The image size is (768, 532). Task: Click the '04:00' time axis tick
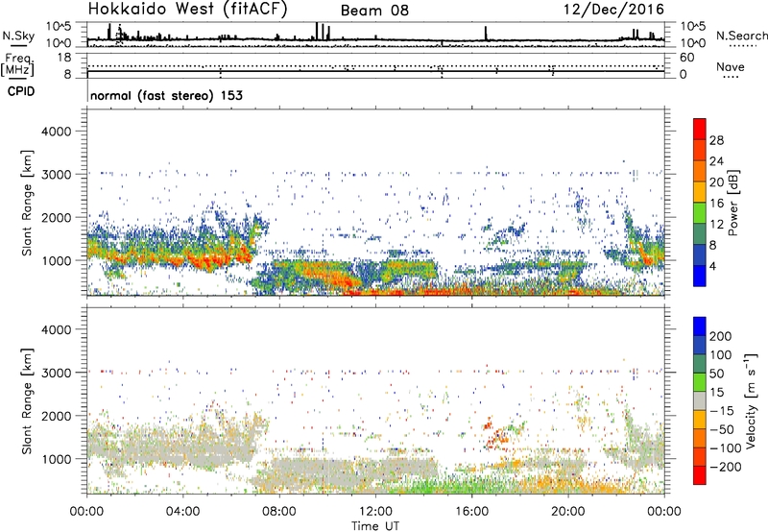pyautogui.click(x=183, y=512)
